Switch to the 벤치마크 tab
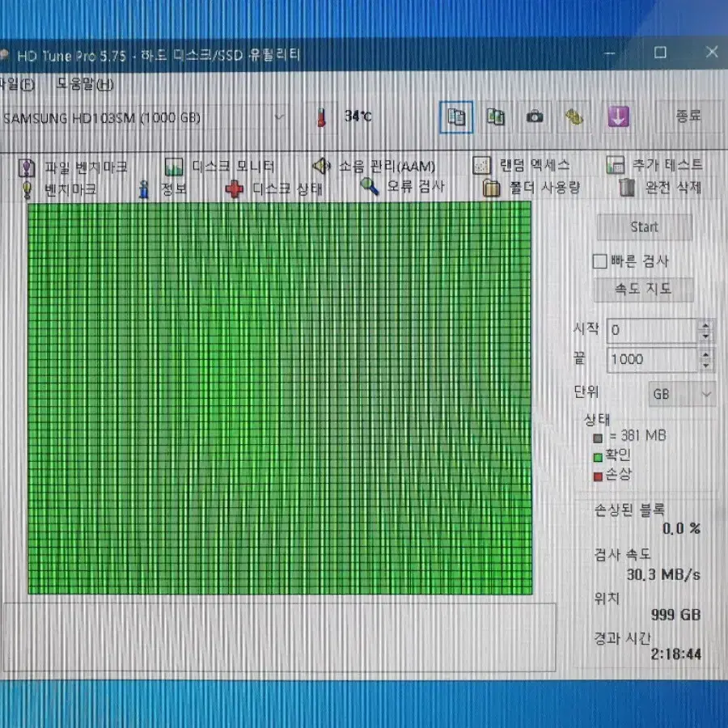The height and width of the screenshot is (728, 728). click(59, 189)
